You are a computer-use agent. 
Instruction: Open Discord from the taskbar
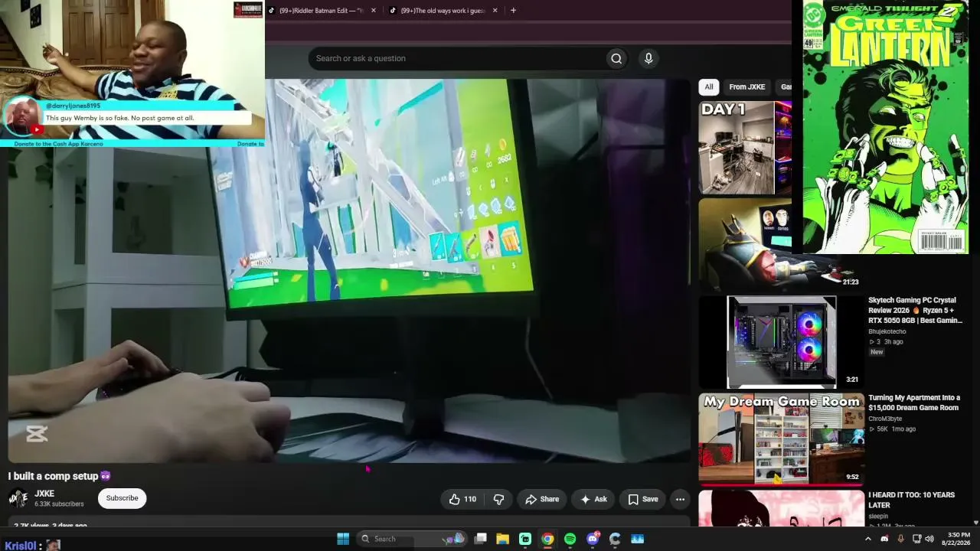coord(593,539)
